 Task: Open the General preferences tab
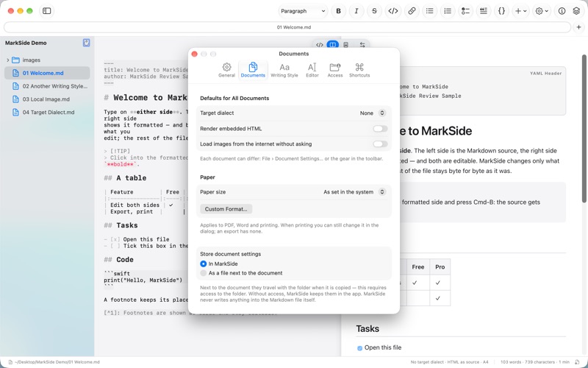[226, 70]
